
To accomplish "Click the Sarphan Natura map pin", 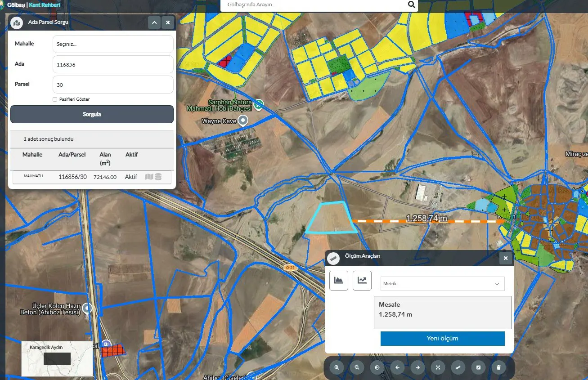I will tap(259, 105).
